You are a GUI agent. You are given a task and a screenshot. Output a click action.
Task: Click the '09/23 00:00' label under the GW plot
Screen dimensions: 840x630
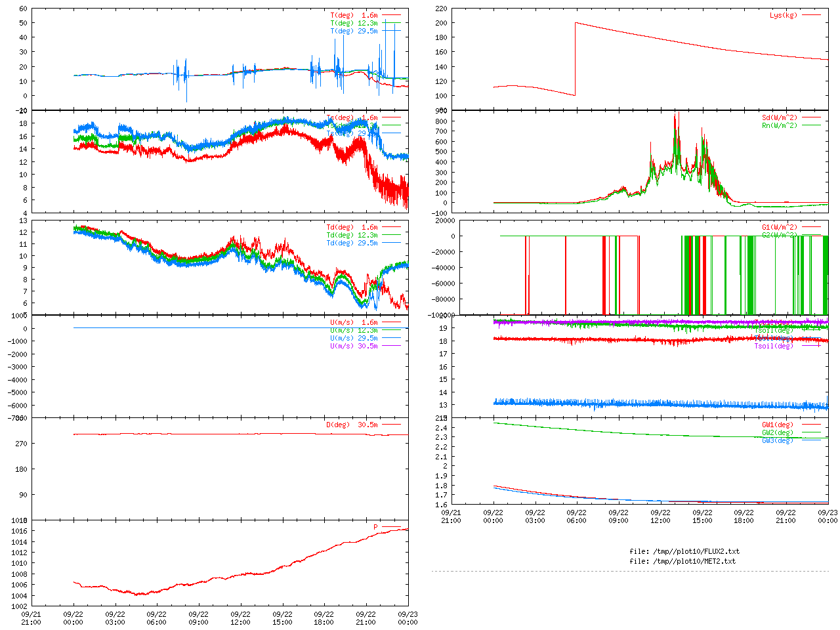[828, 516]
